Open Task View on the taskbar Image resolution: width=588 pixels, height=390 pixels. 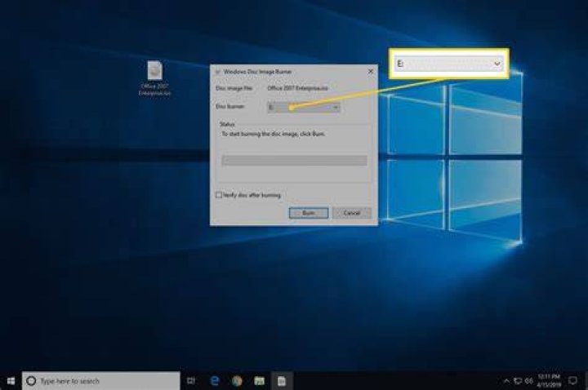pos(191,381)
